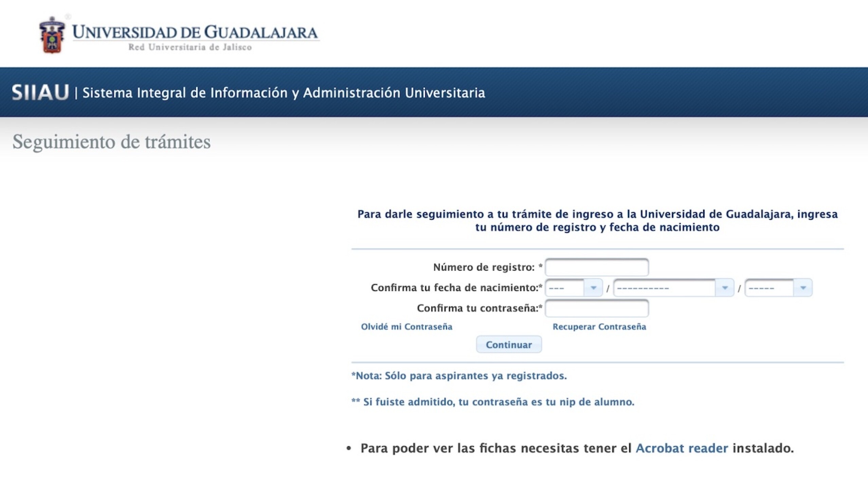Viewport: 868px width, 489px height.
Task: Click the University of Guadalajara crest icon
Action: pyautogui.click(x=52, y=35)
